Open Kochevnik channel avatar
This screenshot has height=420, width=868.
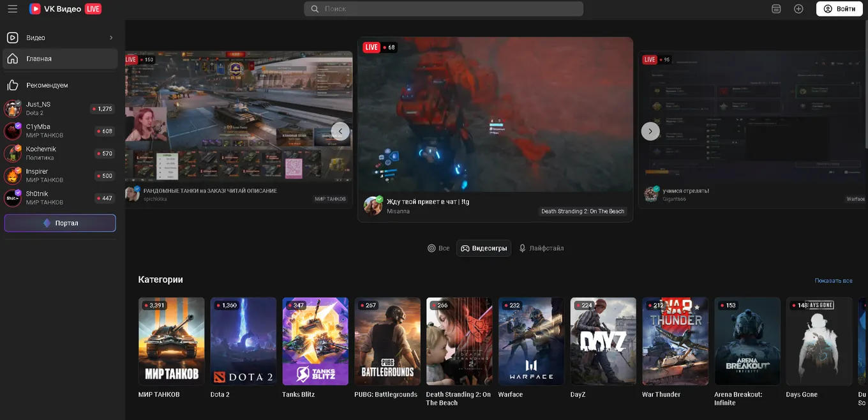pos(13,153)
